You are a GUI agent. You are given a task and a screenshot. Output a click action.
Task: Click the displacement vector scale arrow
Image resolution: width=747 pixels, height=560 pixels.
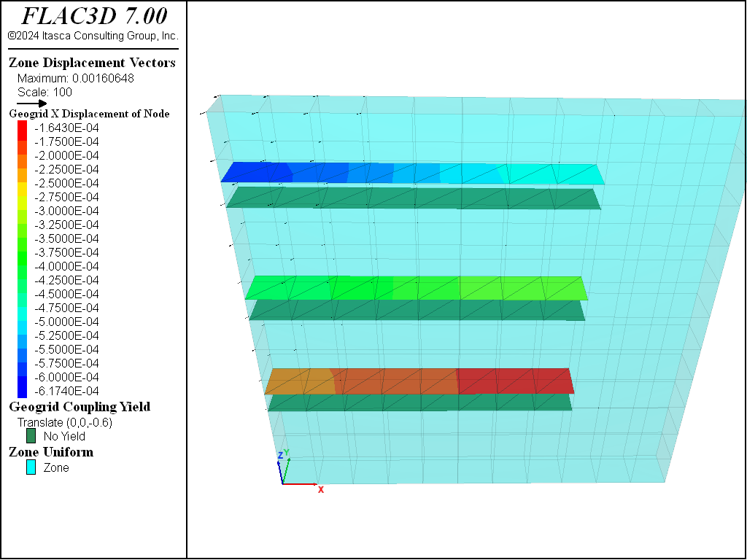pyautogui.click(x=32, y=104)
